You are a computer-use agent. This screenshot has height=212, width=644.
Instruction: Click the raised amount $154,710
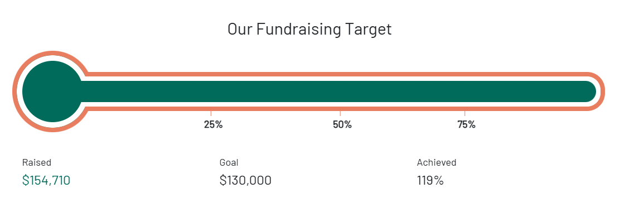tap(46, 180)
